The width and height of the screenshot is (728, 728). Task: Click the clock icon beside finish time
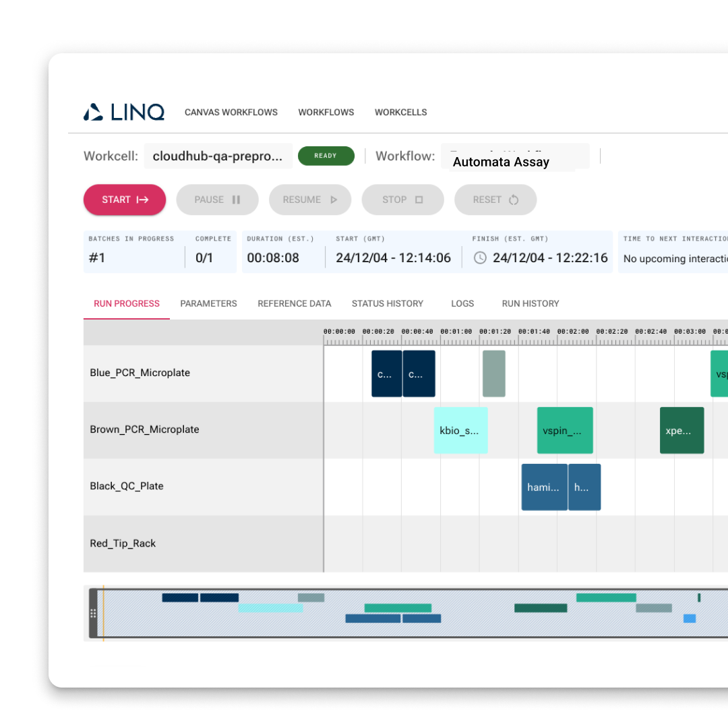480,257
